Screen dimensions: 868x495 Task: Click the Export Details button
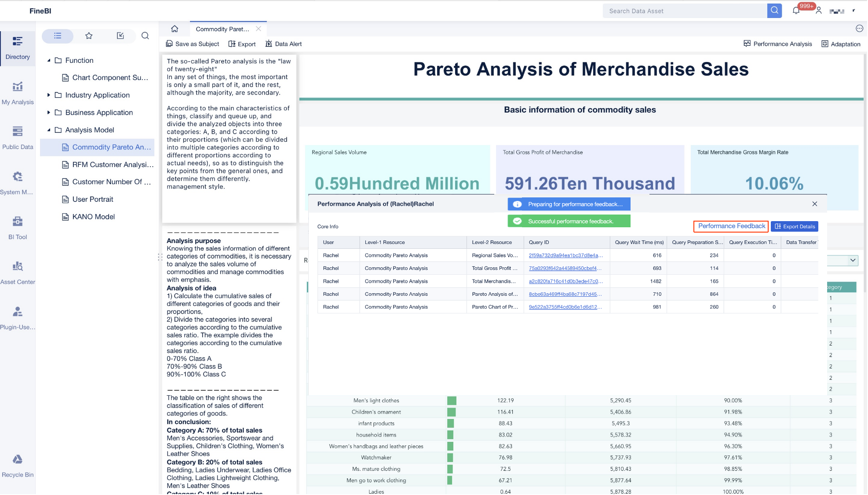point(795,227)
